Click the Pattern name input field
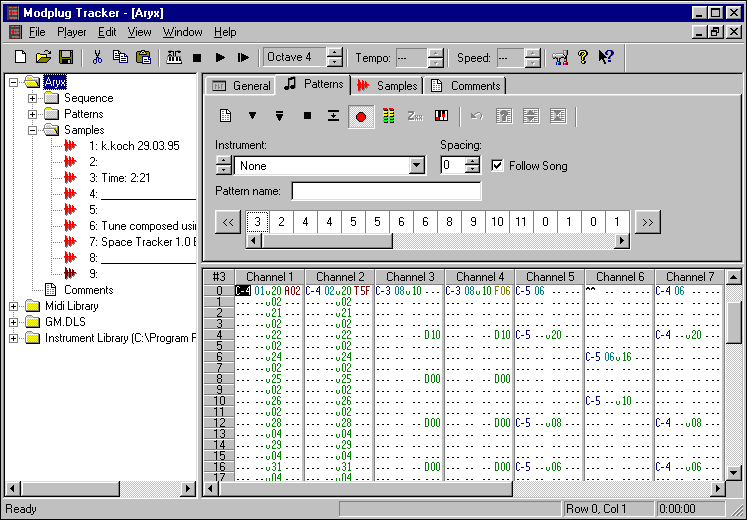The image size is (747, 520). coord(386,191)
